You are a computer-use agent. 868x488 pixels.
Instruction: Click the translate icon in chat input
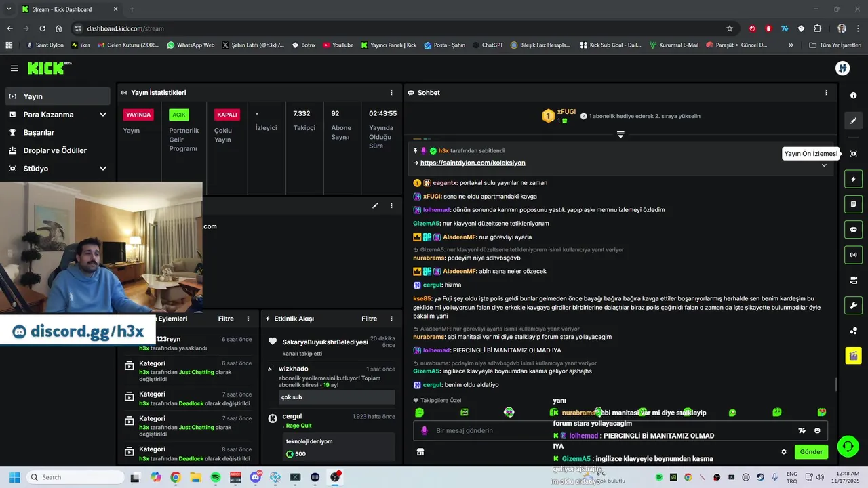coord(802,430)
